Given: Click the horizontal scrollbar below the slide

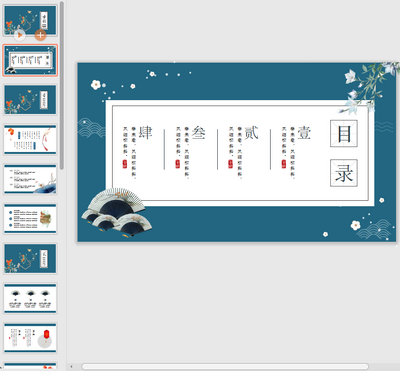Looking at the screenshot, I should [225, 366].
